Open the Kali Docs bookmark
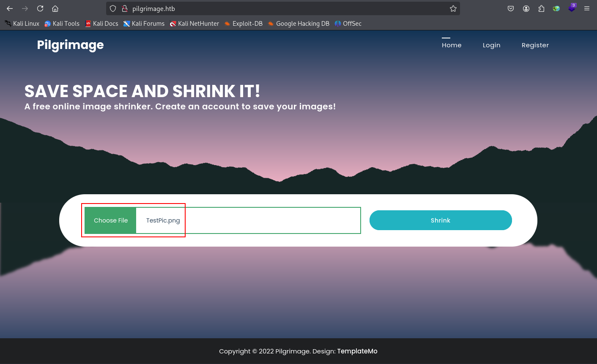 coord(102,24)
